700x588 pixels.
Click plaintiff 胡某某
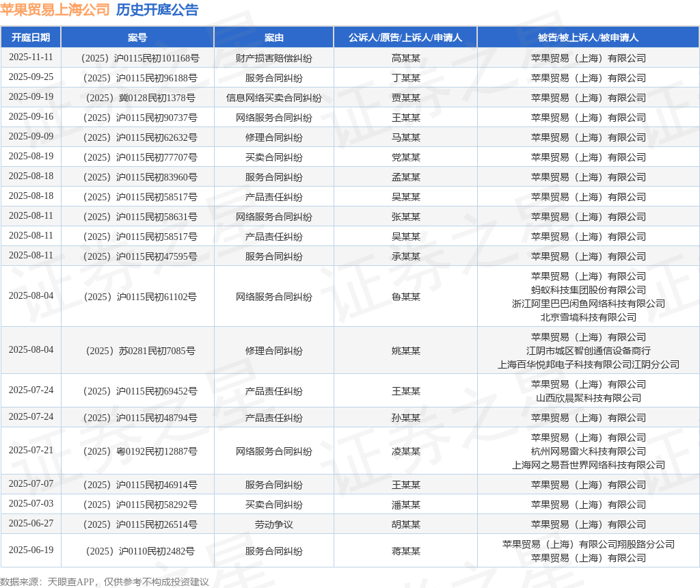pyautogui.click(x=406, y=524)
